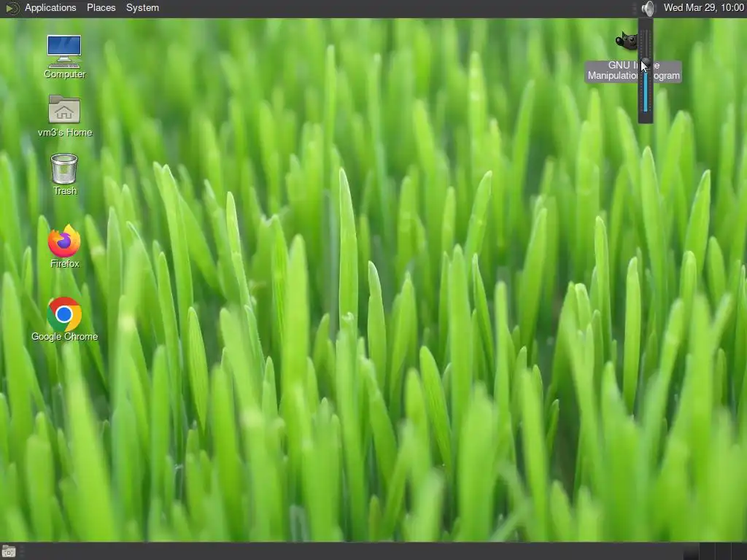Viewport: 747px width, 560px height.
Task: Select the Firefox desktop icon
Action: 64,241
